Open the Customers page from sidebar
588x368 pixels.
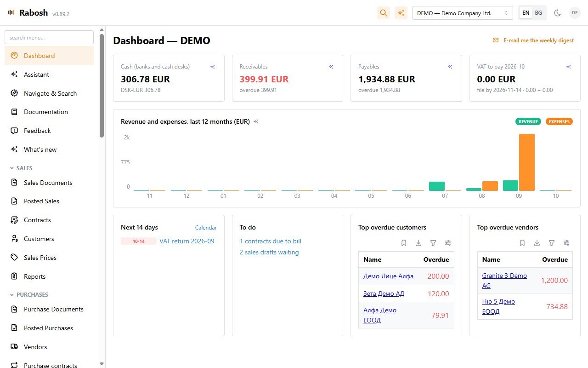(x=49, y=239)
